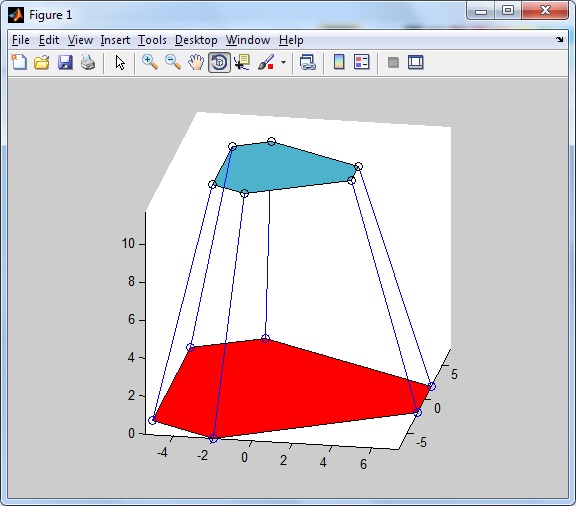Click the Figure 1 window title
The width and height of the screenshot is (576, 506).
pyautogui.click(x=50, y=15)
